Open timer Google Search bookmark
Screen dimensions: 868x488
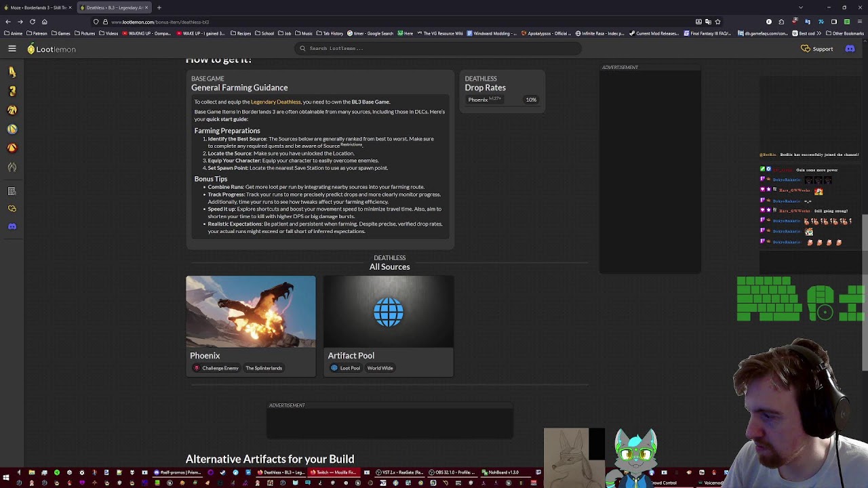pyautogui.click(x=370, y=33)
